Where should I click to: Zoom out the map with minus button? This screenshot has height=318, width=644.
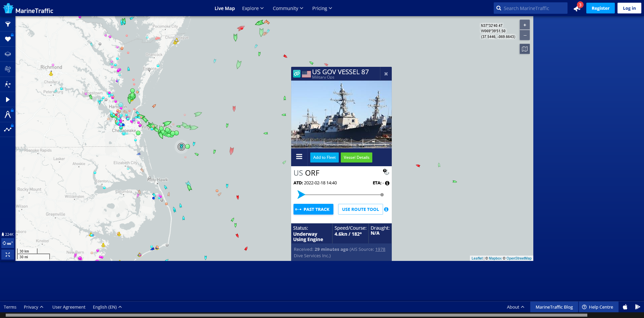(525, 35)
